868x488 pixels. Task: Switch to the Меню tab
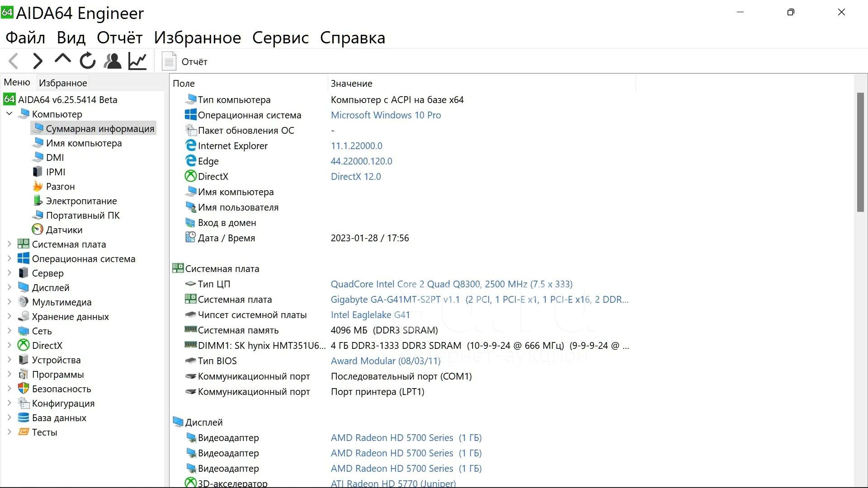(x=17, y=82)
